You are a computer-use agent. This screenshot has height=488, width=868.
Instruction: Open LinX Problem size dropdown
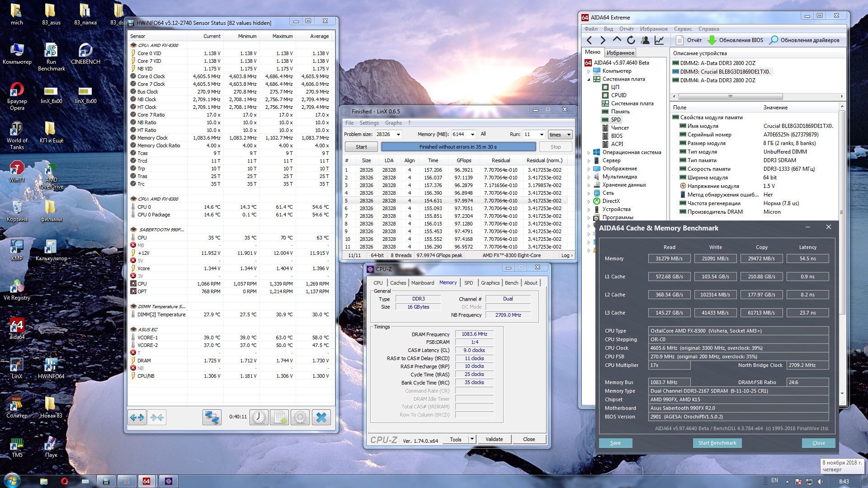click(x=398, y=135)
